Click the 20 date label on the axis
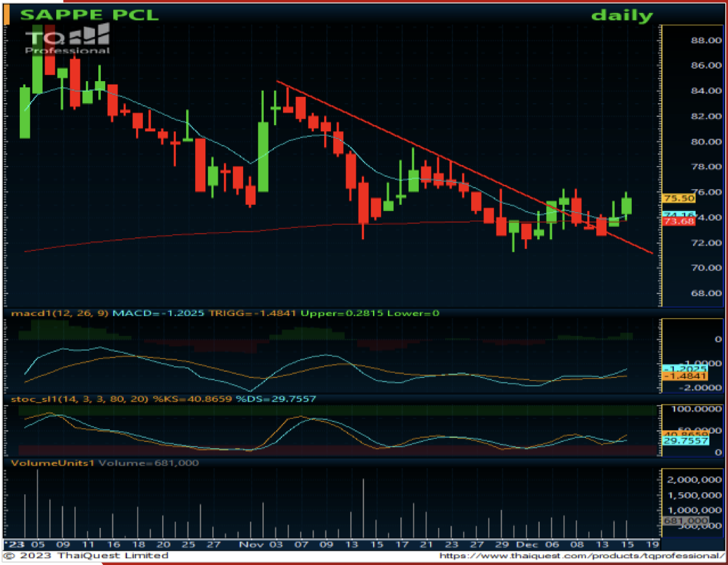This screenshot has width=728, height=565. [163, 544]
